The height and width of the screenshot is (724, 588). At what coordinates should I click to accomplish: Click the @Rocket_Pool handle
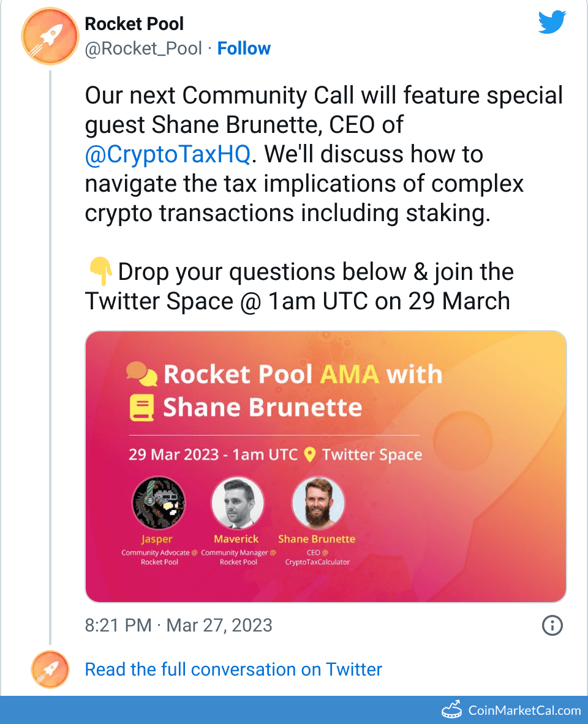(x=143, y=48)
